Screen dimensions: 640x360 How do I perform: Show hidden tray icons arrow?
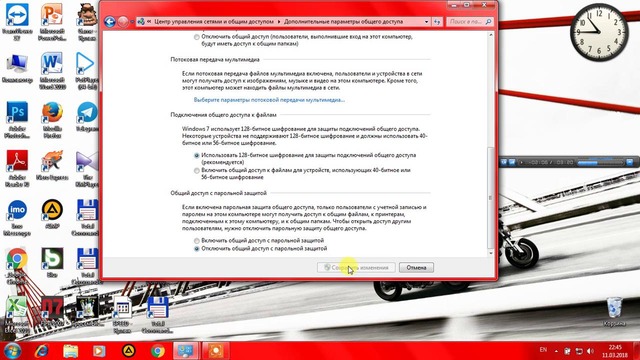556,351
